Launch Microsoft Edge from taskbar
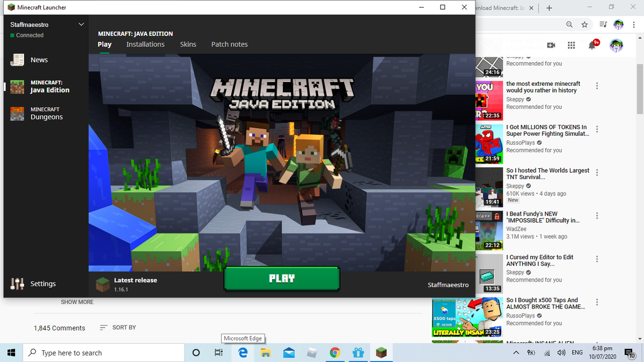The height and width of the screenshot is (362, 644). (243, 352)
